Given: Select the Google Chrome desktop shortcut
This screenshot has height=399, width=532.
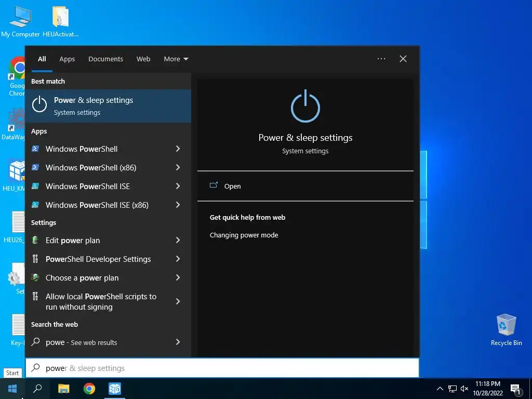Looking at the screenshot, I should pyautogui.click(x=17, y=77).
